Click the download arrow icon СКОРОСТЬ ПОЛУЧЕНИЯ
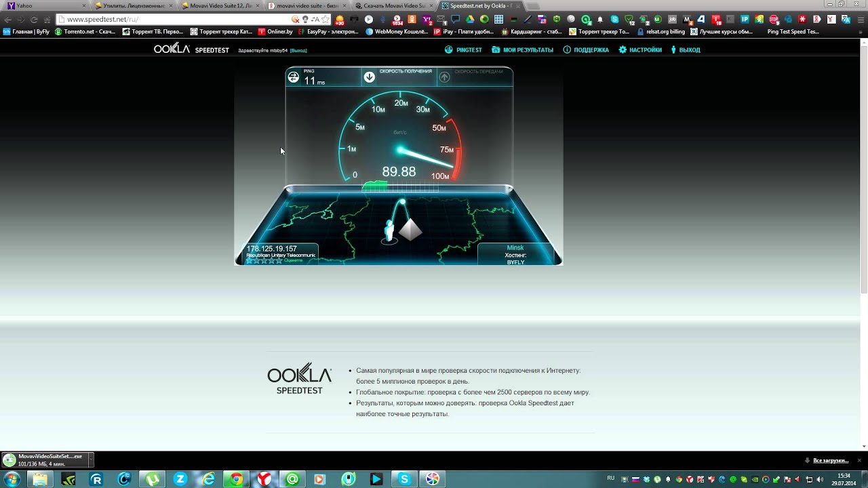The width and height of the screenshot is (868, 488). 369,77
